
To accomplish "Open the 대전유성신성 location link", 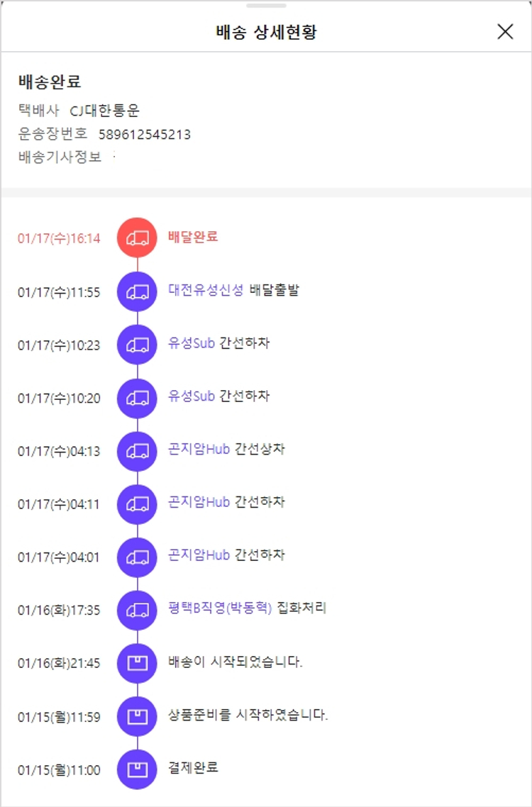I will pyautogui.click(x=206, y=289).
